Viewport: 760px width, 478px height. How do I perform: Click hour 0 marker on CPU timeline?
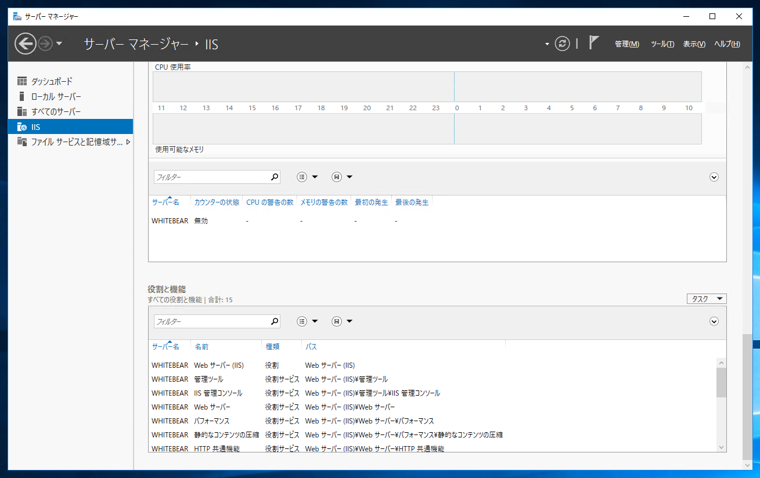click(x=457, y=108)
